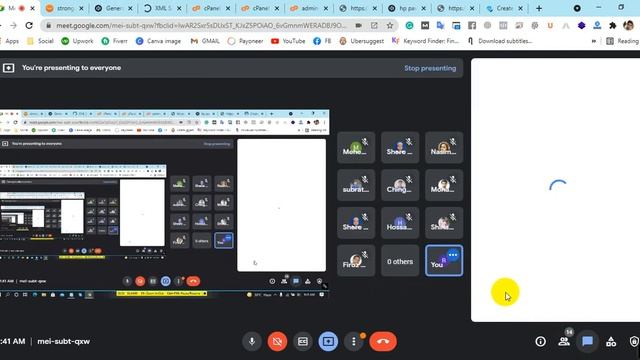Click the blue Present now button

[328, 341]
